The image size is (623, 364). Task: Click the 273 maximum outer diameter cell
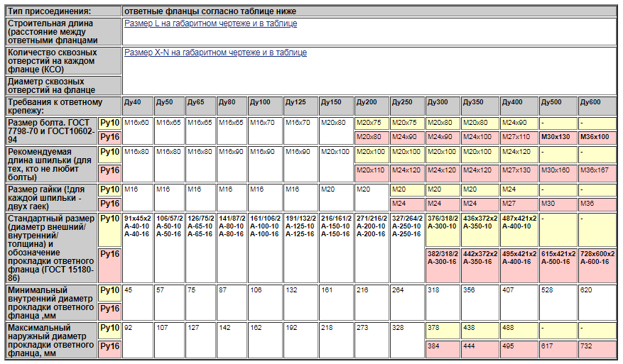pos(372,340)
